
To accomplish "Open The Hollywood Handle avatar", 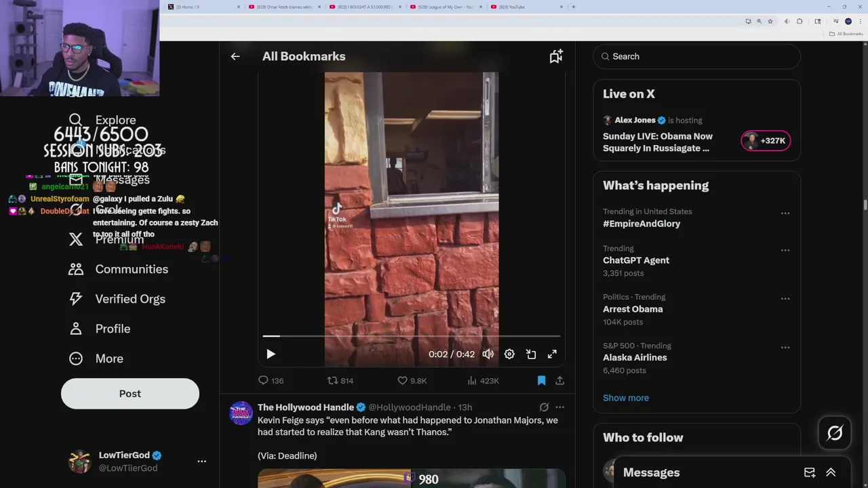I will pyautogui.click(x=241, y=413).
